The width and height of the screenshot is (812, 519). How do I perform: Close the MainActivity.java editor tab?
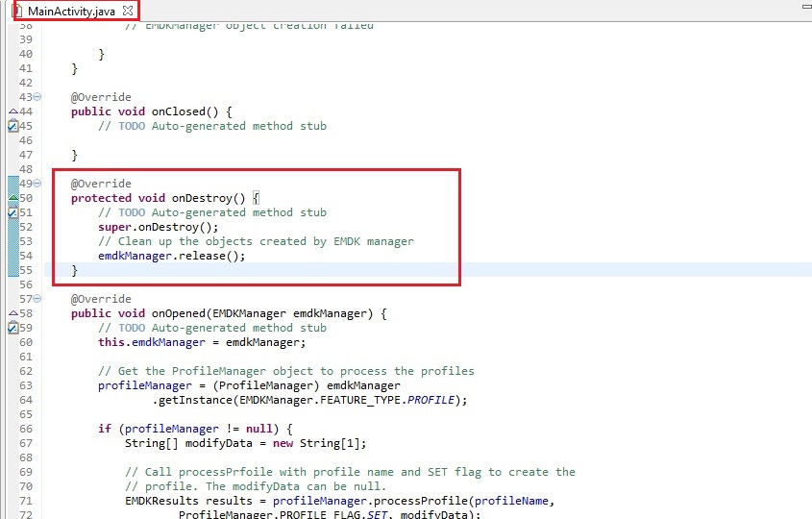click(x=128, y=11)
